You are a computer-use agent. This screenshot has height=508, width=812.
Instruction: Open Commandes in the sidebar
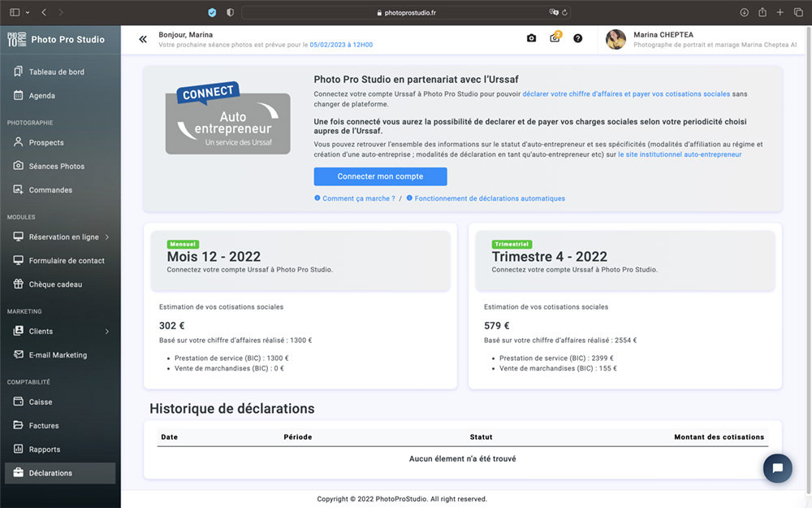tap(50, 189)
